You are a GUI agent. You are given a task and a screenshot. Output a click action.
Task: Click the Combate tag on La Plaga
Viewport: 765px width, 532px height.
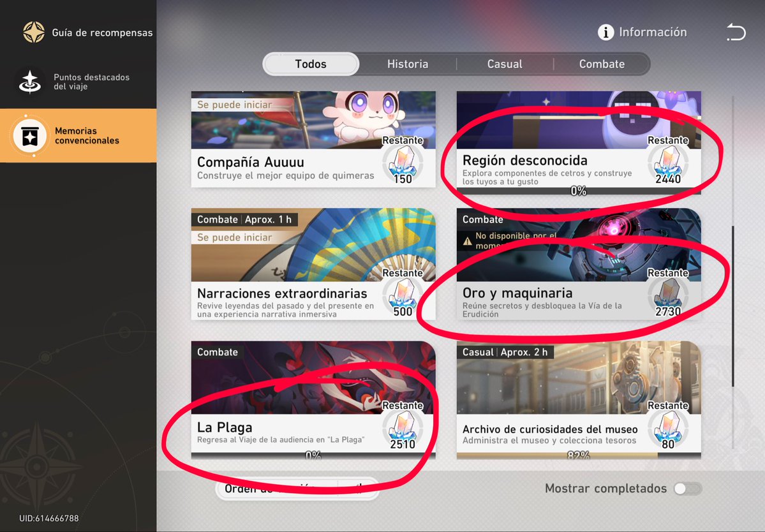click(x=217, y=352)
